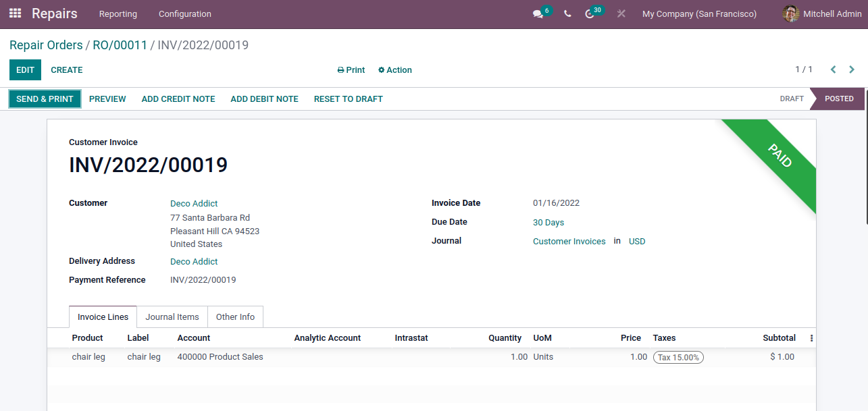Open the Action dropdown
Viewport: 868px width, 411px height.
pyautogui.click(x=395, y=70)
